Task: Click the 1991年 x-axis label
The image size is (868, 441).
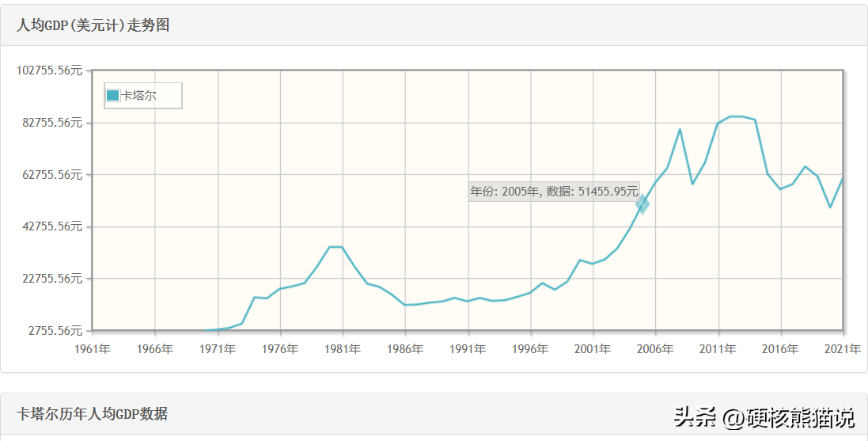Action: point(468,349)
